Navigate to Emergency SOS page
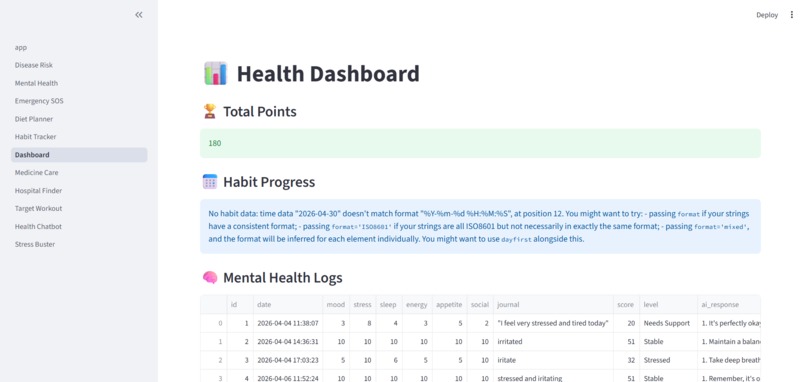The width and height of the screenshot is (806, 382). tap(79, 101)
